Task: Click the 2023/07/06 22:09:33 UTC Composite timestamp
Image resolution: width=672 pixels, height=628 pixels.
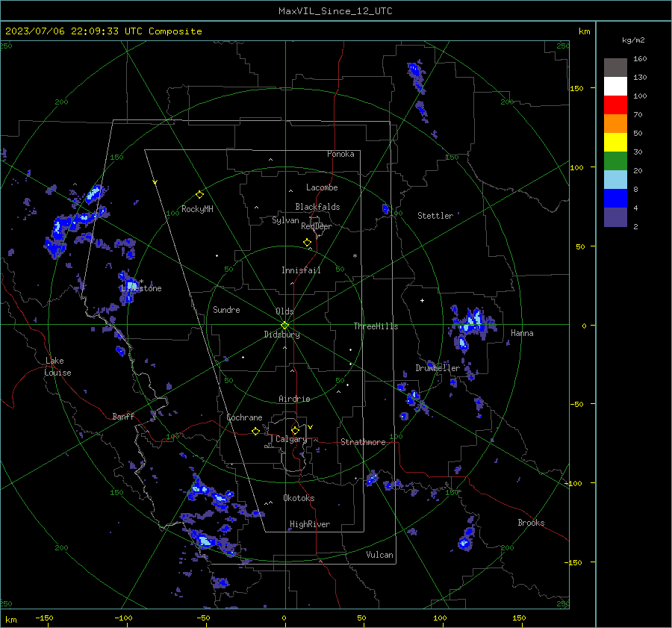Action: 103,31
